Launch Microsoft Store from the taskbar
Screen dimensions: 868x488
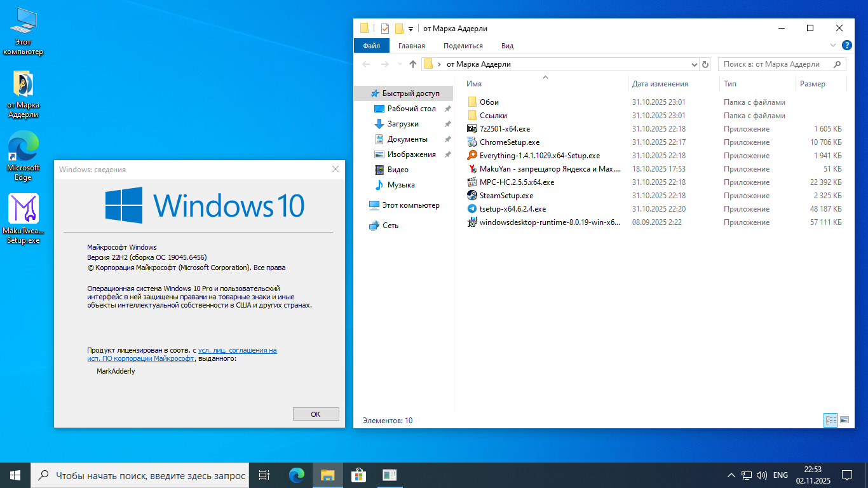tap(358, 475)
